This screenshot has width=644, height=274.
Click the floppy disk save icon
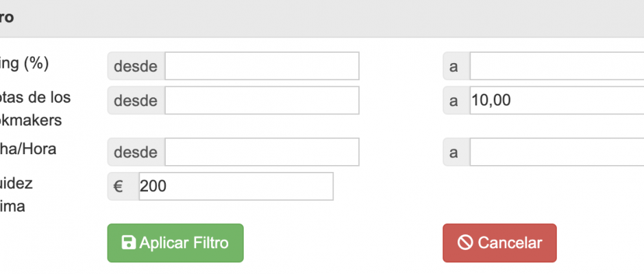pos(129,242)
